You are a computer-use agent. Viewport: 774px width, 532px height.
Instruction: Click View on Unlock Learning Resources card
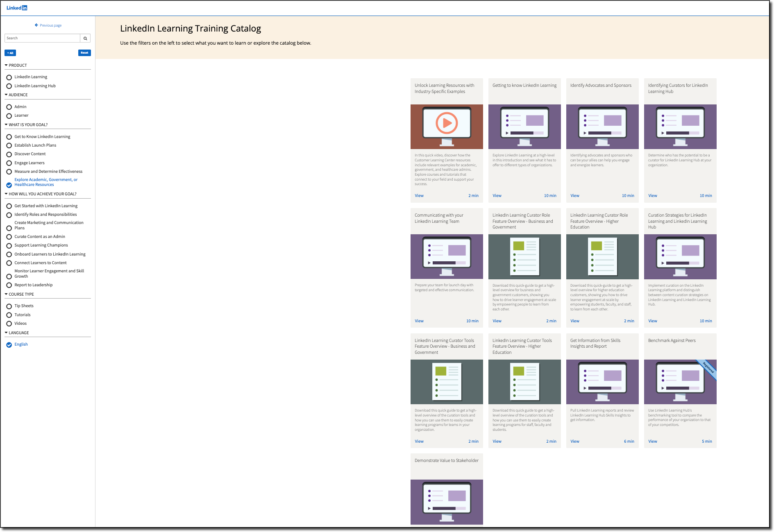[x=419, y=196]
